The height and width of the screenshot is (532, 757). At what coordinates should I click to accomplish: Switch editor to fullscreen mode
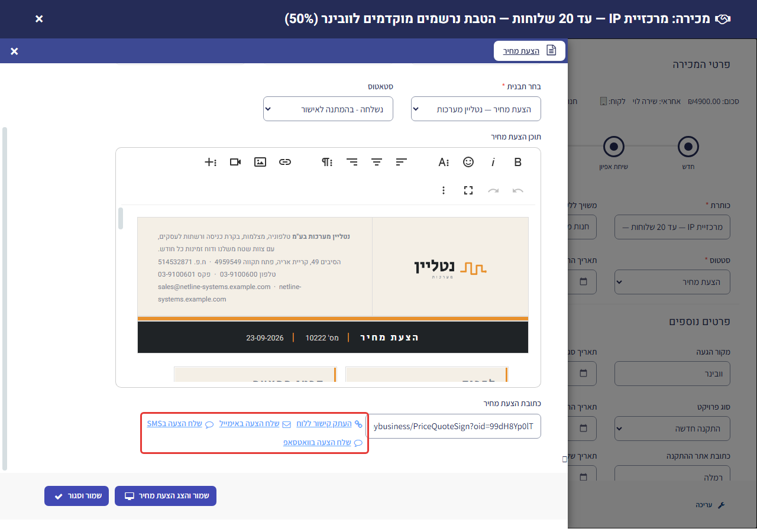(x=468, y=190)
